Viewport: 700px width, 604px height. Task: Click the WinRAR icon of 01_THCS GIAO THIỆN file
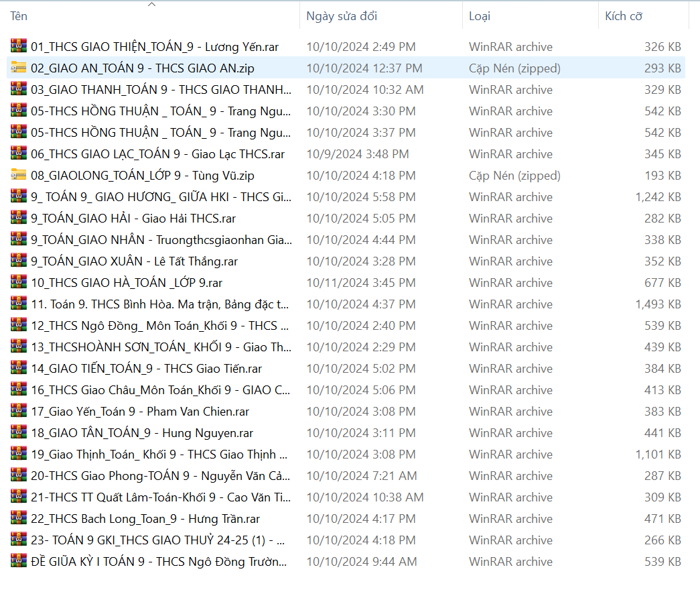coord(18,46)
